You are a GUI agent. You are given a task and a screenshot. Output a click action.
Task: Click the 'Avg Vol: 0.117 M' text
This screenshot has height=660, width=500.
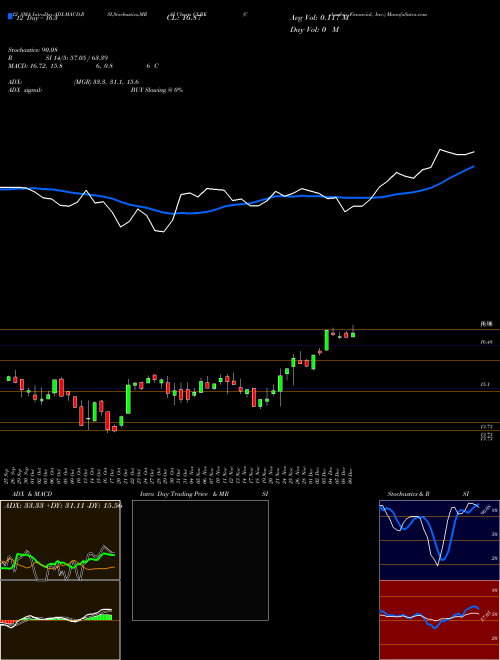pyautogui.click(x=319, y=18)
